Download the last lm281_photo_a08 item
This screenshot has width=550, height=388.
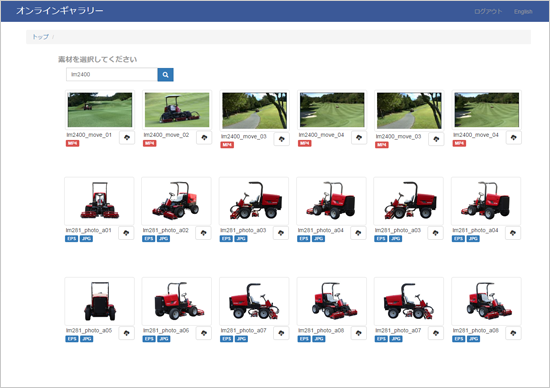pyautogui.click(x=513, y=333)
